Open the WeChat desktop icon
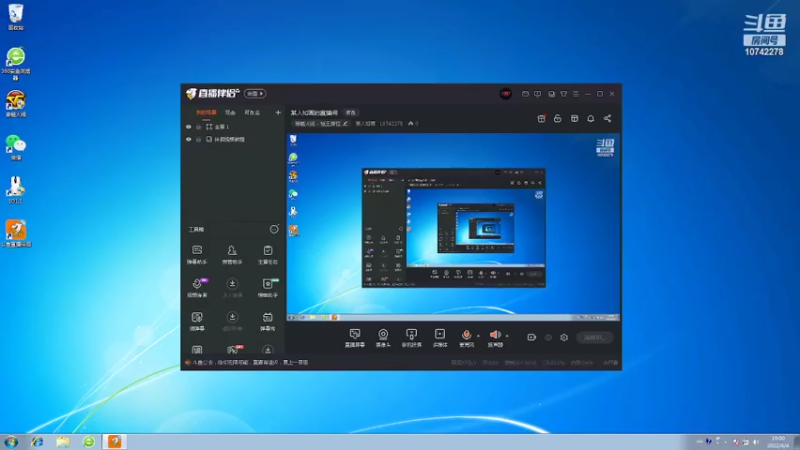The width and height of the screenshot is (800, 450). (x=16, y=147)
